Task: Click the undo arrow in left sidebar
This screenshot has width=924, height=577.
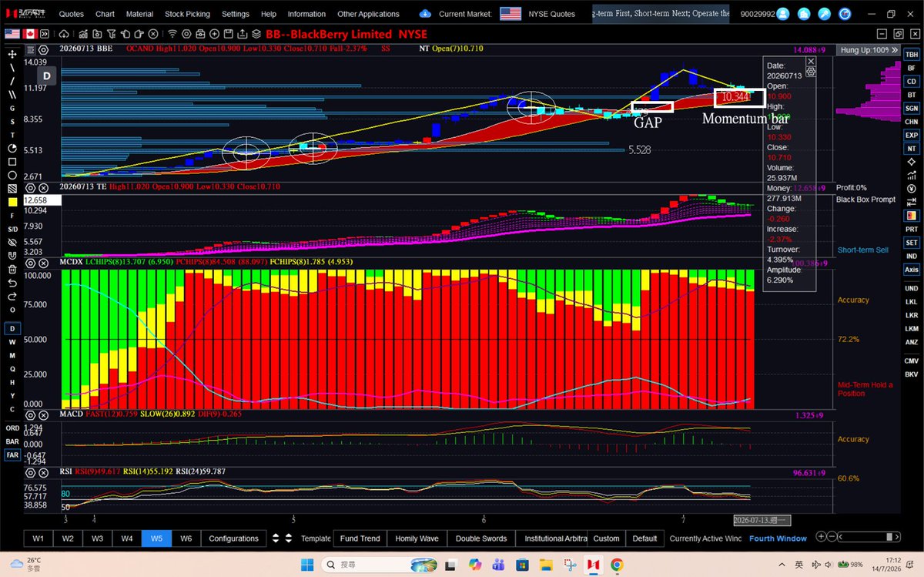Action: (12, 283)
